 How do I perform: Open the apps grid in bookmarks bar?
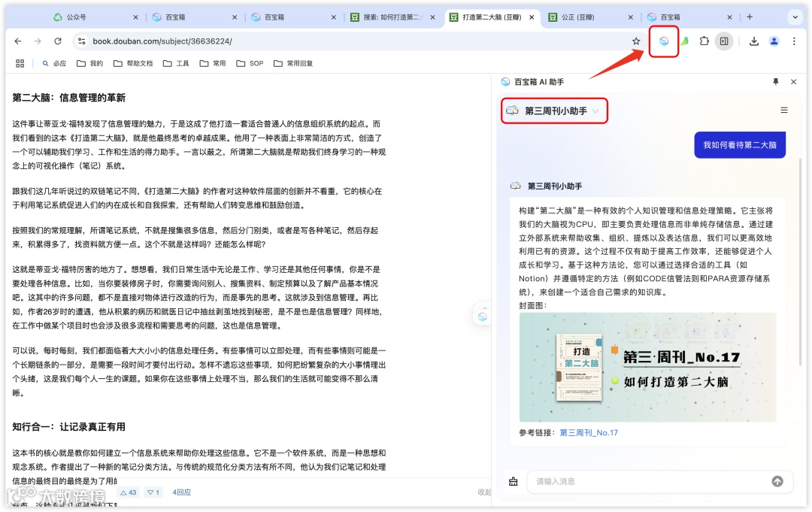coord(20,63)
